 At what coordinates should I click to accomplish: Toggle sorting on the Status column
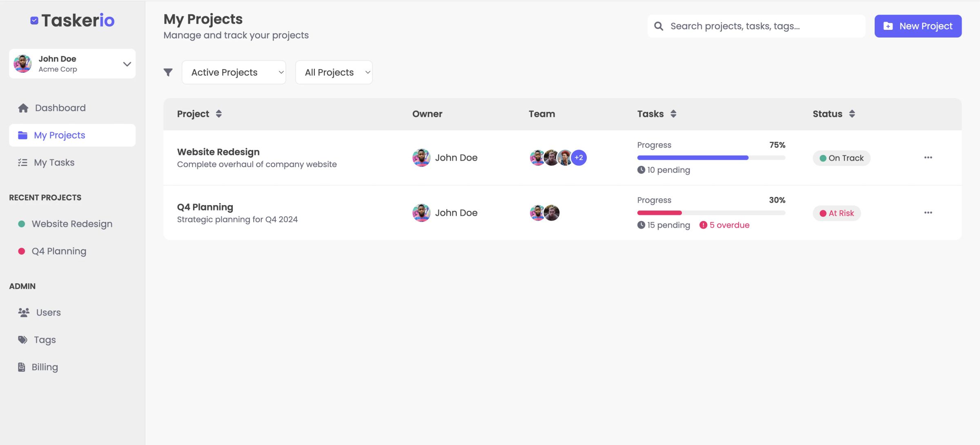point(852,114)
